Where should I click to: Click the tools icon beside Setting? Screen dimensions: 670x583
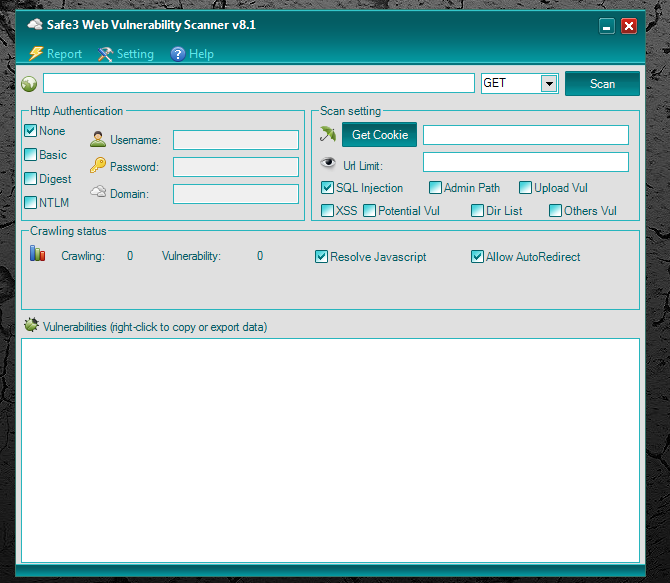pyautogui.click(x=105, y=54)
